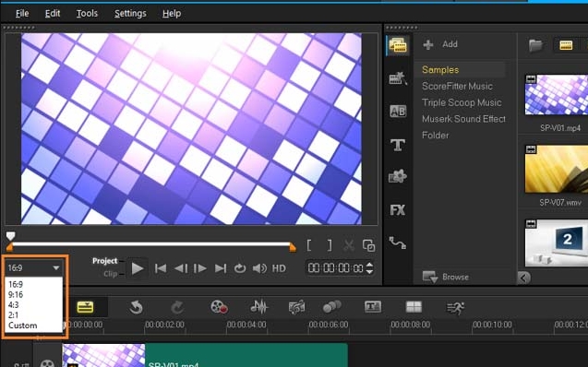The height and width of the screenshot is (367, 588).
Task: Open Multi-Camera Editor grid icon
Action: click(414, 307)
